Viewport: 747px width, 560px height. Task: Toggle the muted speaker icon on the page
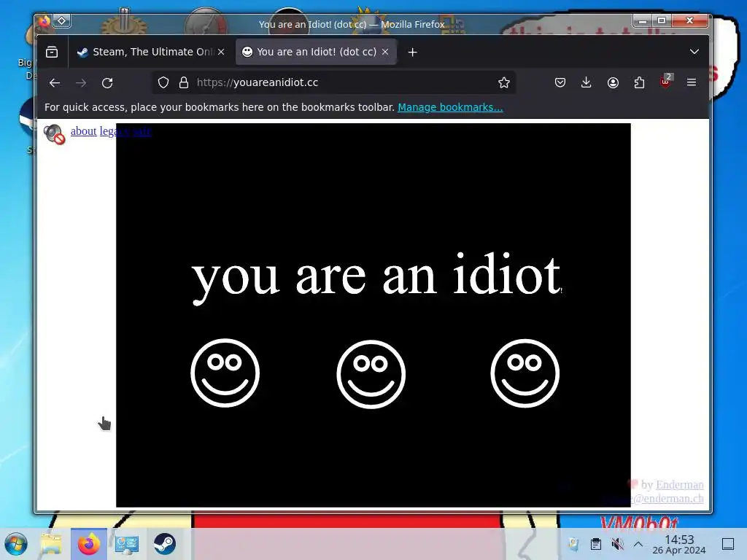click(x=54, y=134)
